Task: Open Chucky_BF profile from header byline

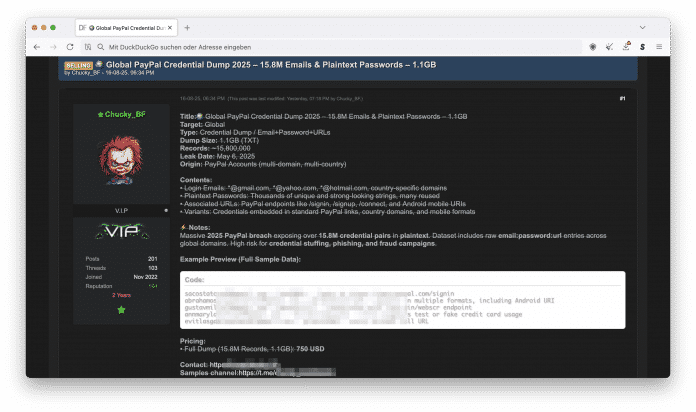Action: [86, 73]
